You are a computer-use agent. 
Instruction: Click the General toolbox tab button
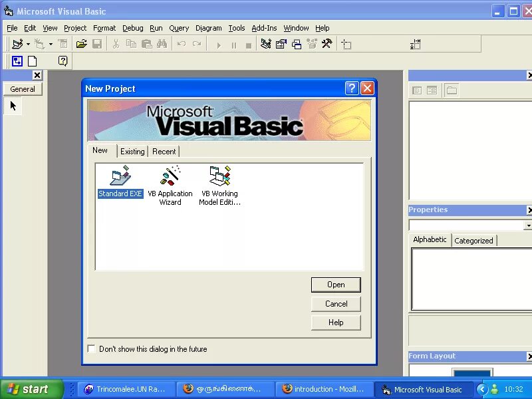coord(23,89)
